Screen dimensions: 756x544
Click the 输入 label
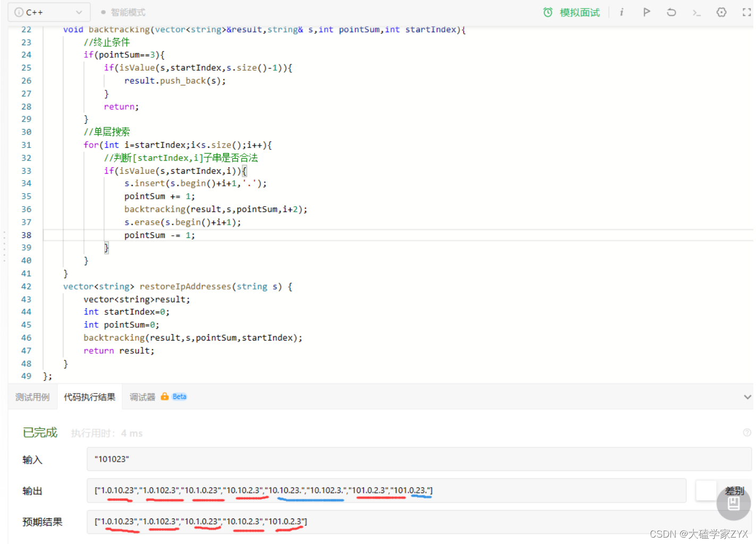pyautogui.click(x=32, y=460)
